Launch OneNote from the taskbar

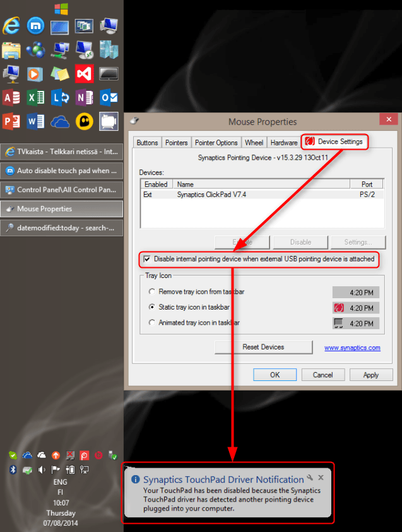[84, 97]
